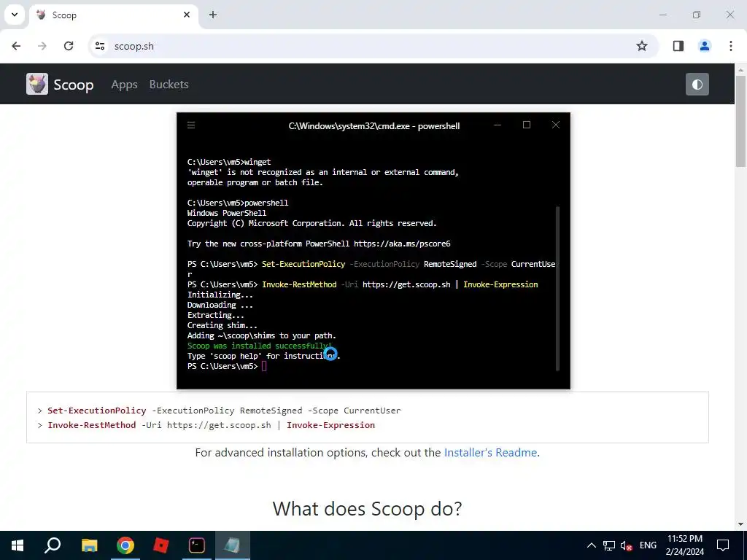Open a new browser tab
The image size is (747, 560).
(213, 15)
